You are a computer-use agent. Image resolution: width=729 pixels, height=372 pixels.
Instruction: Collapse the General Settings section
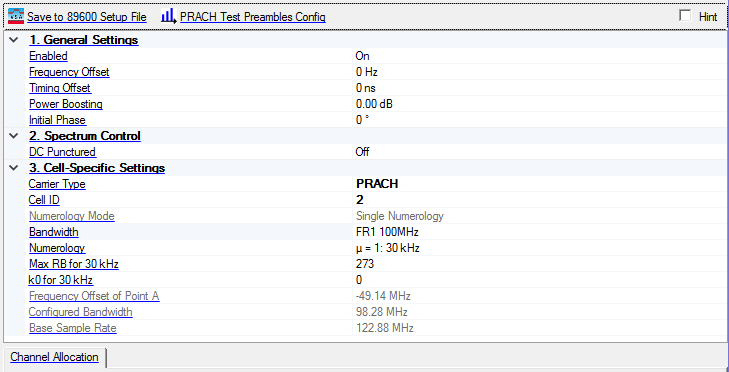tap(14, 40)
